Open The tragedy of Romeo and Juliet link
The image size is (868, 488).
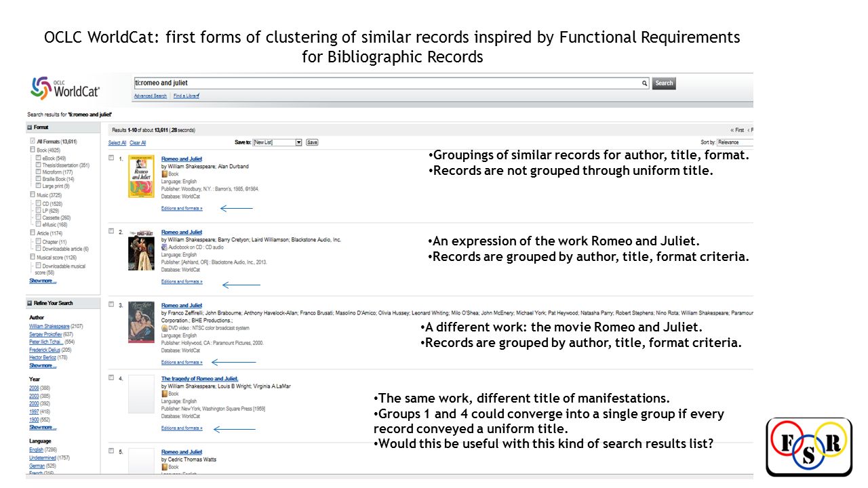pos(199,378)
